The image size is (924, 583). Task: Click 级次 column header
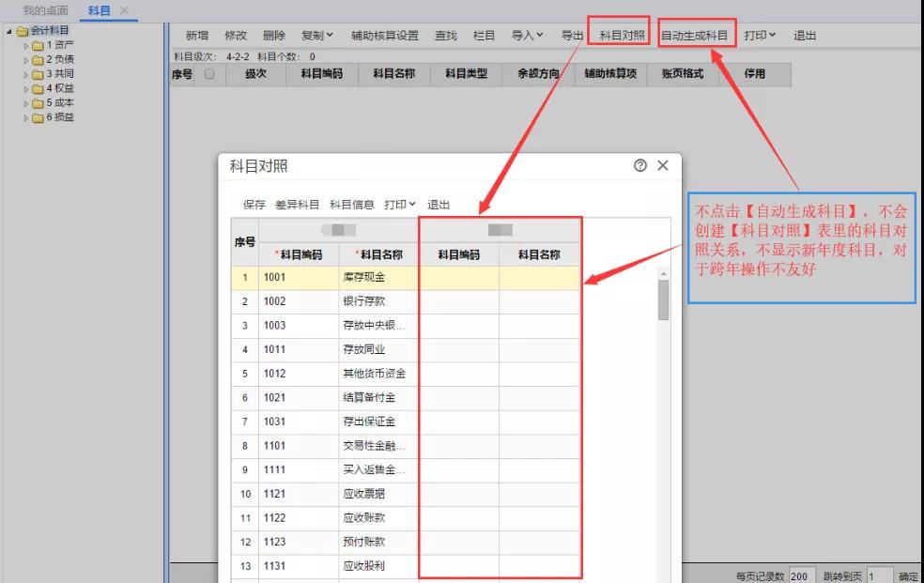click(255, 73)
